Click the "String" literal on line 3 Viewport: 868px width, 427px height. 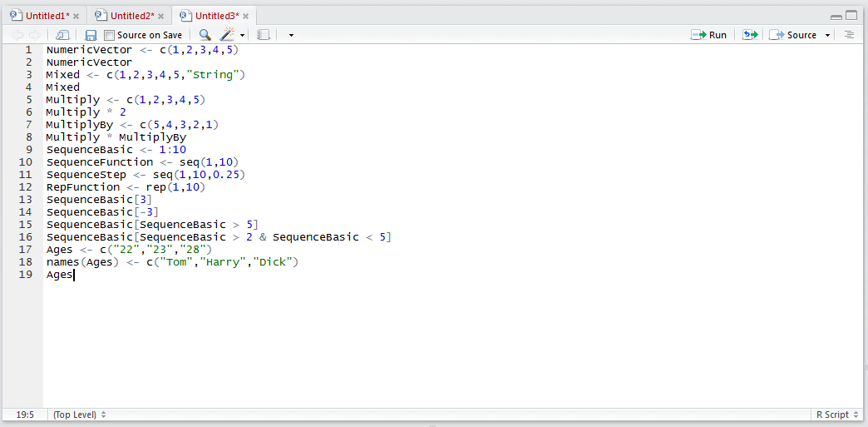point(213,75)
